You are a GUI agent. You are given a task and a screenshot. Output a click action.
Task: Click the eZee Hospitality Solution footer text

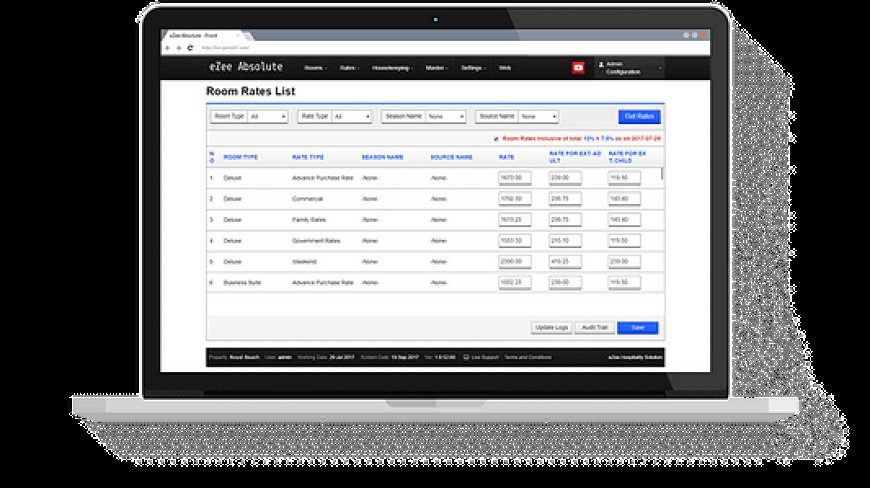point(635,357)
